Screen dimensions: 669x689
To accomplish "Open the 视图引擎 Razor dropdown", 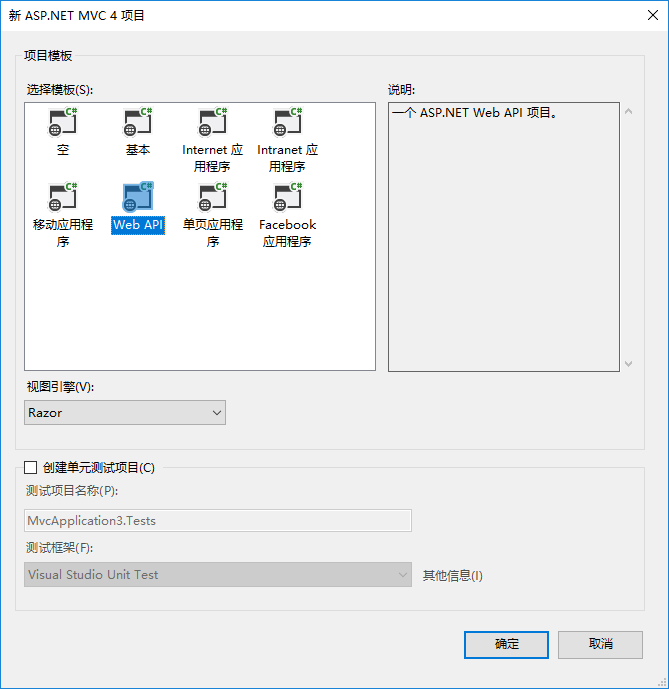I will (x=125, y=413).
